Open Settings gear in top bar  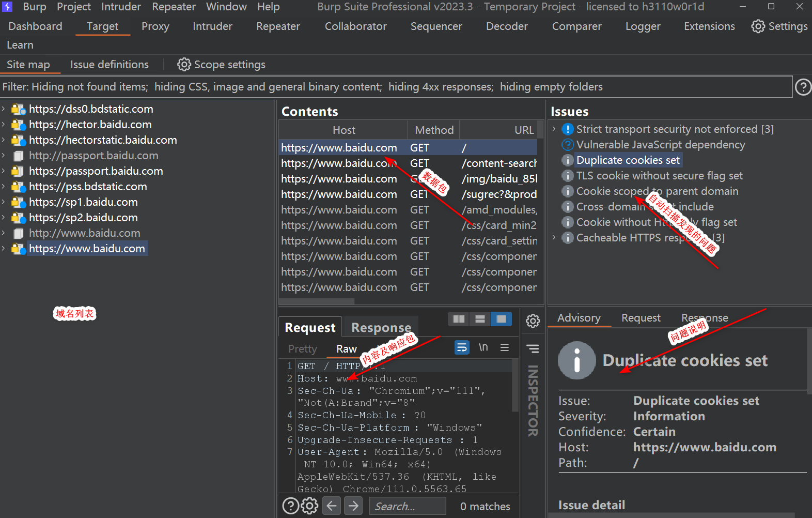[x=758, y=26]
